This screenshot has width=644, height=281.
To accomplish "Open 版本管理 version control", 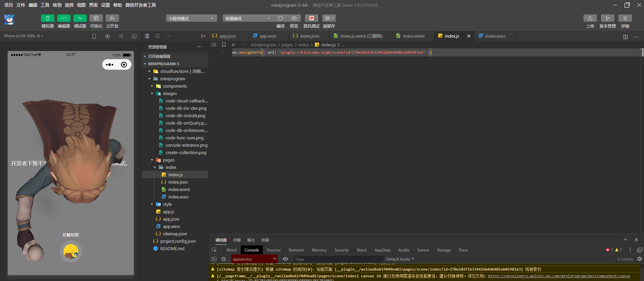I will pos(607,18).
